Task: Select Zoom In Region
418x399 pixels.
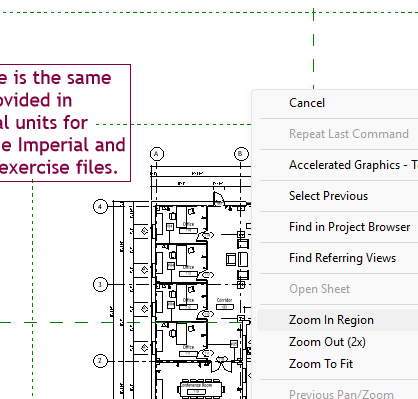Action: point(337,320)
